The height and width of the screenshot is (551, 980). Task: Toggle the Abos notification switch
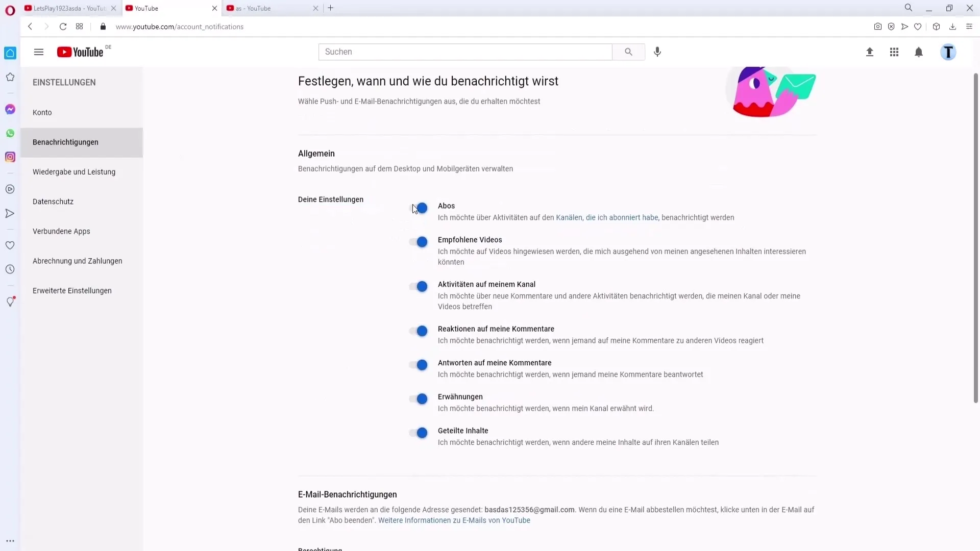(x=419, y=208)
